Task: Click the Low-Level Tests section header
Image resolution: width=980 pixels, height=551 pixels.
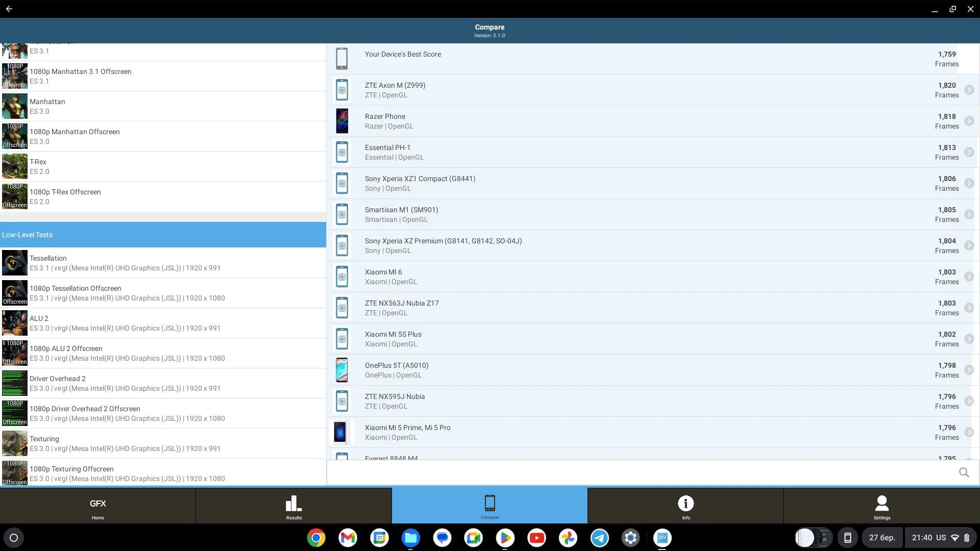Action: (x=163, y=235)
